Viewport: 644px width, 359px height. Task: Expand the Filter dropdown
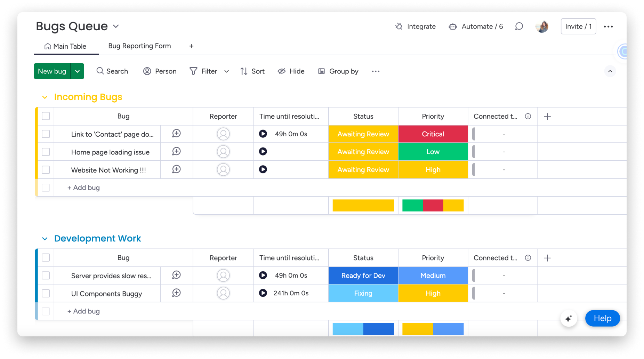[x=226, y=71]
